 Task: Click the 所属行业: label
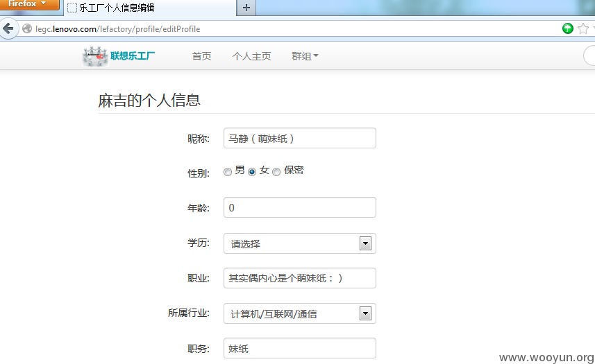coord(189,313)
